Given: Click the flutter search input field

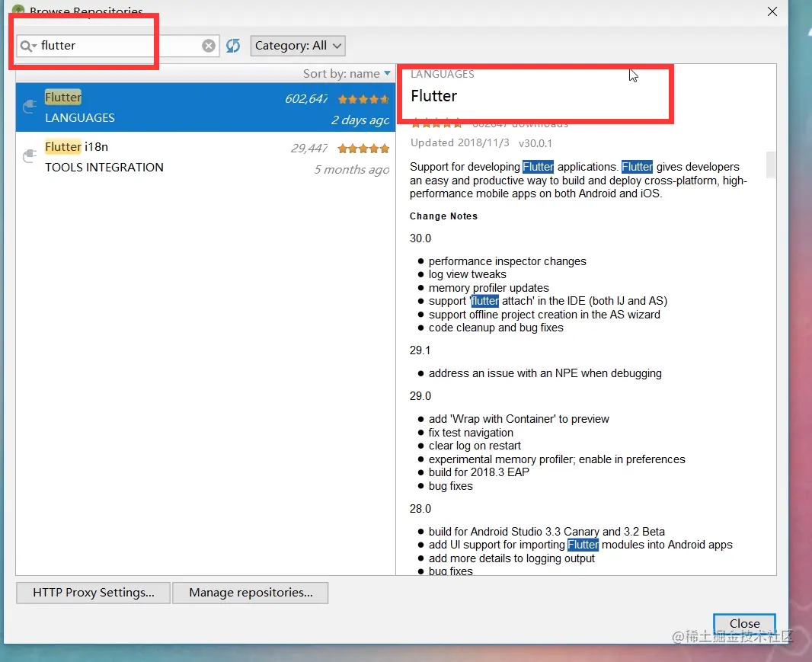Looking at the screenshot, I should (x=118, y=46).
